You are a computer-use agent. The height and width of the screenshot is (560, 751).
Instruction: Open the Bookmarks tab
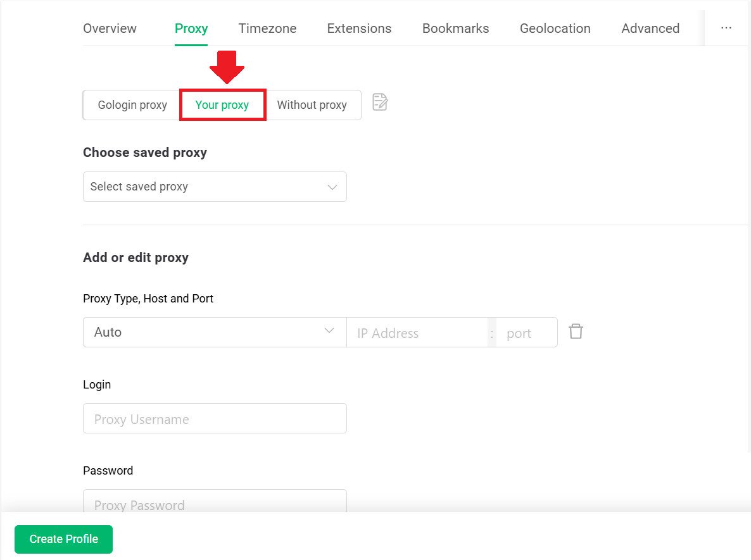[x=455, y=28]
